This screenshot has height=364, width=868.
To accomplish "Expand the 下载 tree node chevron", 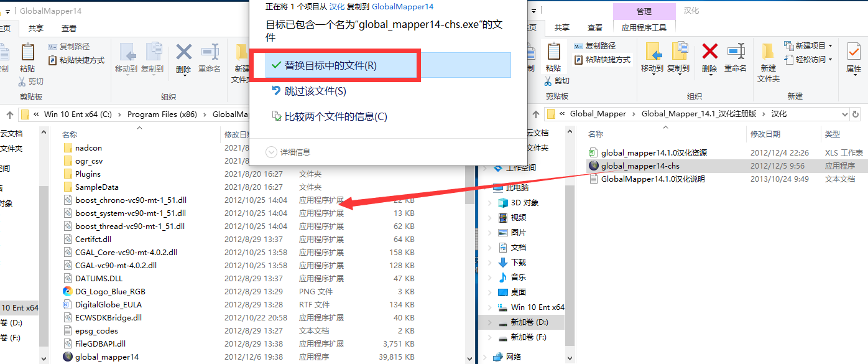I will click(491, 263).
